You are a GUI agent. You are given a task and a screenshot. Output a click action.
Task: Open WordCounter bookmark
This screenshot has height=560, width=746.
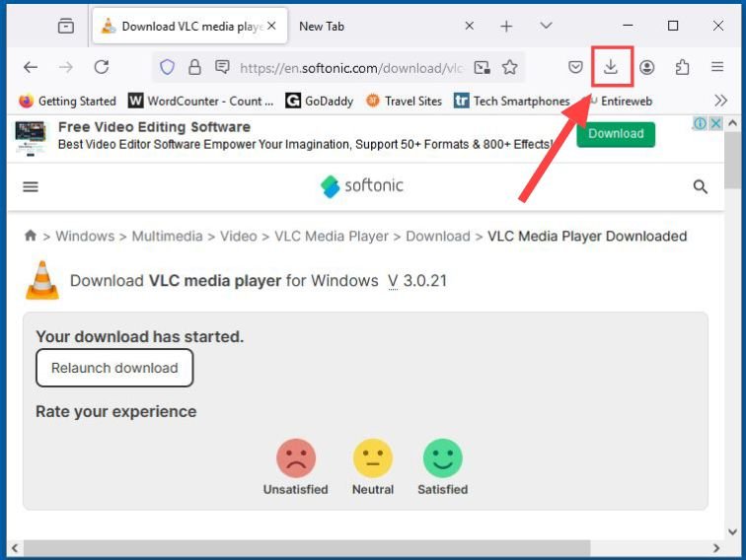click(201, 101)
